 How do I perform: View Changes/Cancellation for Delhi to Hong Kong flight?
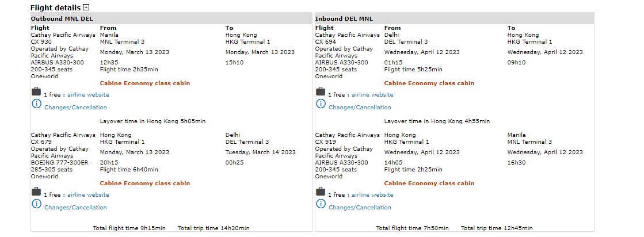click(360, 108)
